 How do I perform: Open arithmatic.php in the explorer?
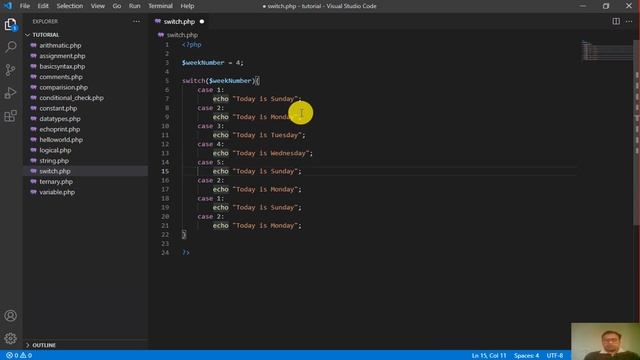point(60,45)
